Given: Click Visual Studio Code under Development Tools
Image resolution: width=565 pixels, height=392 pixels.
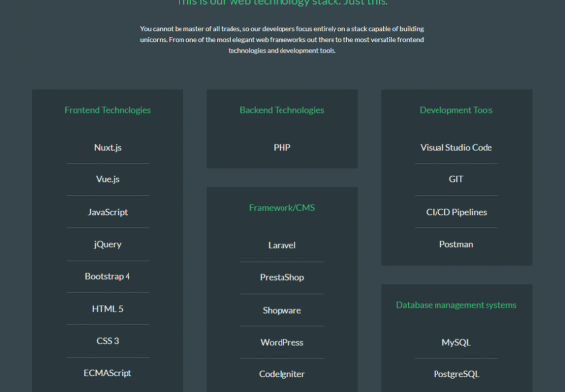Looking at the screenshot, I should [456, 148].
